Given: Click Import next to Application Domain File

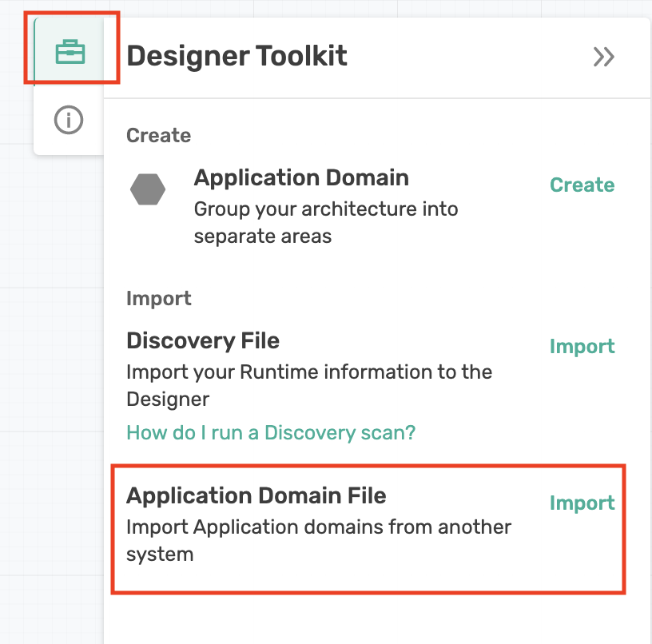Looking at the screenshot, I should [x=582, y=503].
